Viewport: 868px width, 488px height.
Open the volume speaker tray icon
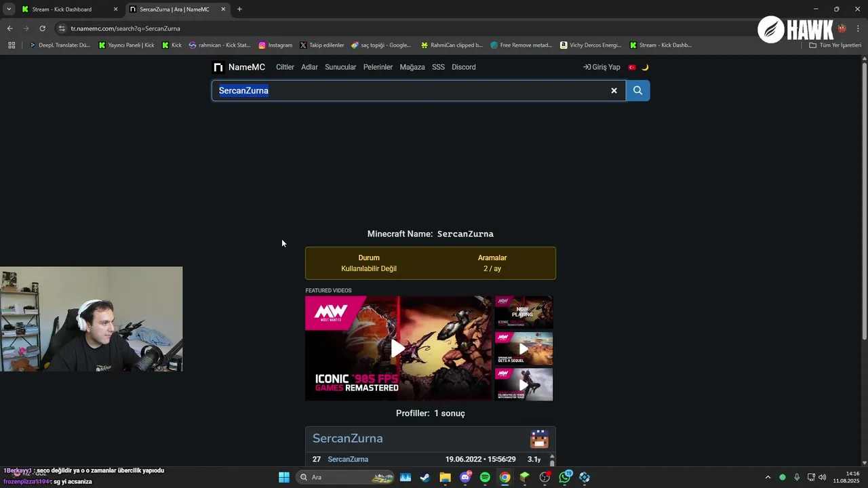point(822,477)
